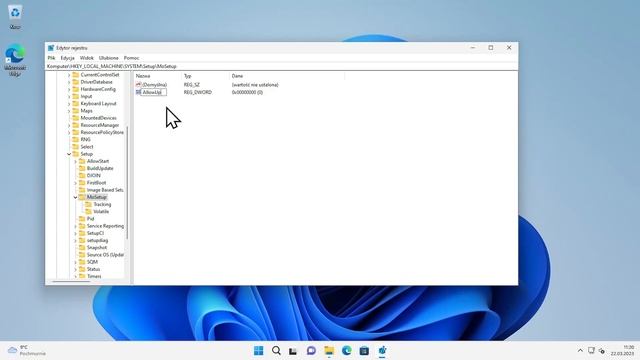Expand the Service Reporting key
The height and width of the screenshot is (360, 640).
coord(76,226)
